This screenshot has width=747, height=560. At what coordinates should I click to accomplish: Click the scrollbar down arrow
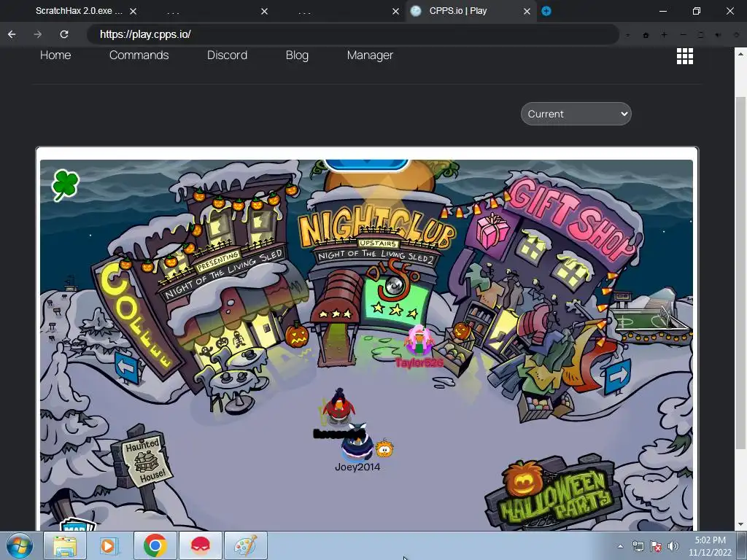(740, 524)
